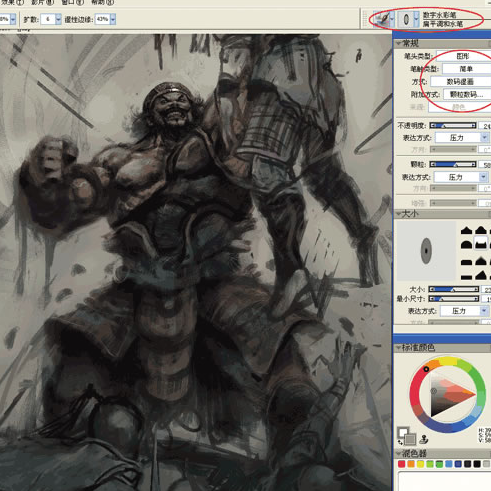The image size is (491, 491).
Task: Adjust the 不透明度 opacity slider track
Action: [453, 126]
